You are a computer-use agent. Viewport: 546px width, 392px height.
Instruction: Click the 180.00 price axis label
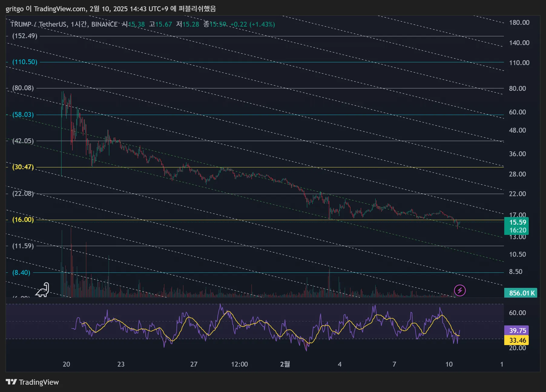pyautogui.click(x=519, y=23)
